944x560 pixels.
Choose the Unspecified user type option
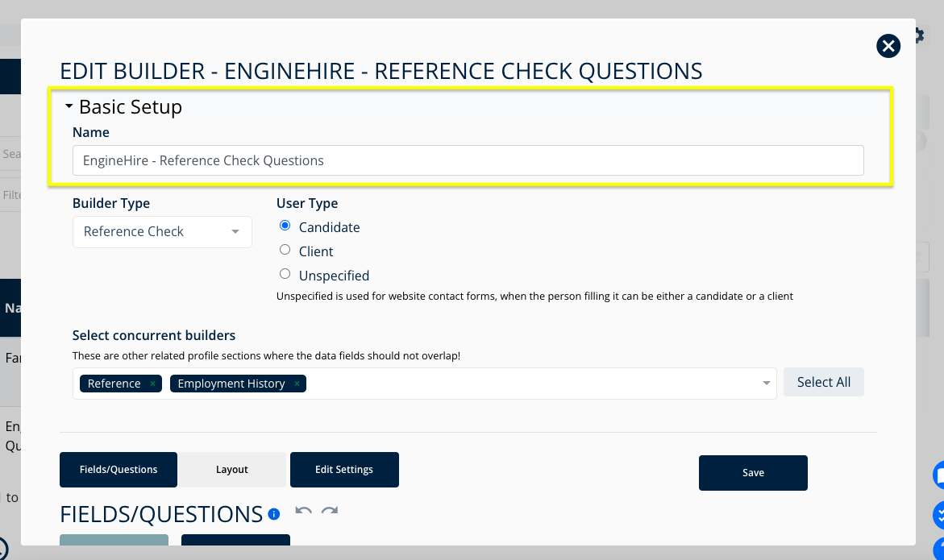pyautogui.click(x=285, y=273)
